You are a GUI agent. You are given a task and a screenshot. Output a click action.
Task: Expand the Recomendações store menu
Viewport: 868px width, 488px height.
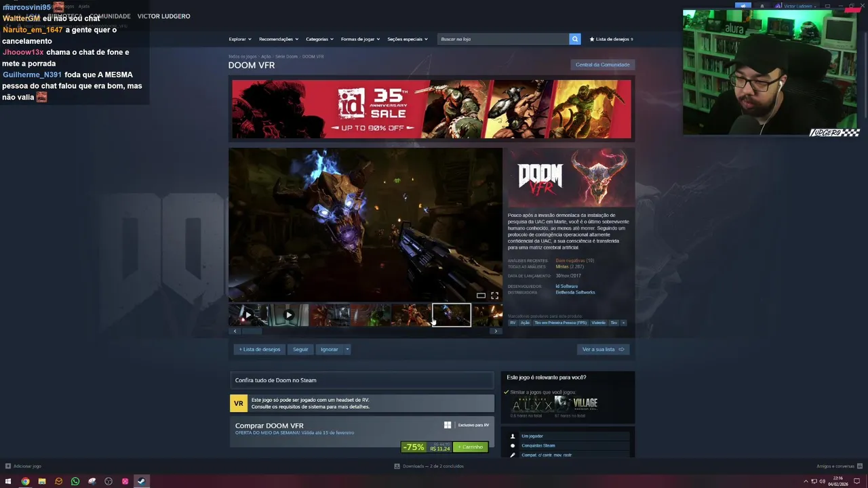coord(278,39)
